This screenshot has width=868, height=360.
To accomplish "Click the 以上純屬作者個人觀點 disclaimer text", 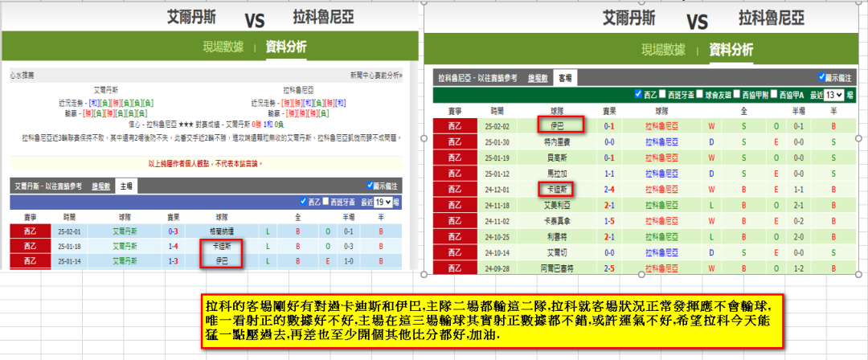I will pos(205,163).
